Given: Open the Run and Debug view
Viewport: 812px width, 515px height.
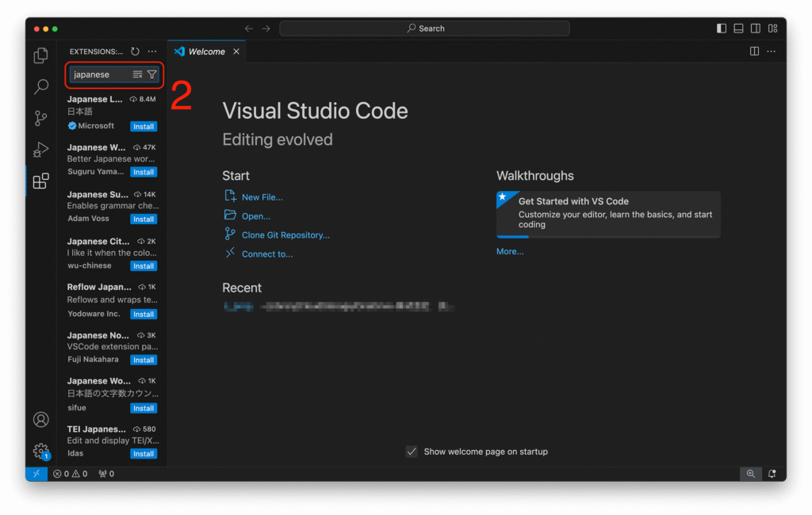Looking at the screenshot, I should click(x=41, y=150).
